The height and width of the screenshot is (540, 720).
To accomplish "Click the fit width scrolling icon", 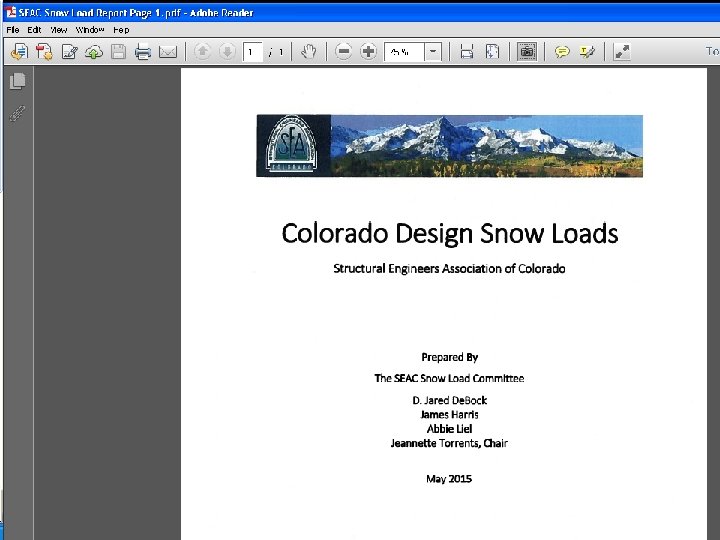I will click(x=467, y=51).
